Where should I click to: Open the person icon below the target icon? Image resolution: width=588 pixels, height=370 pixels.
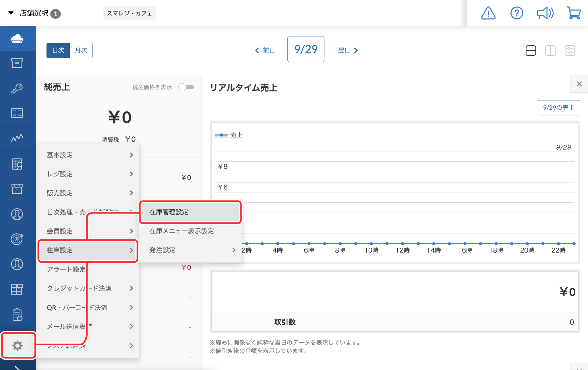tap(17, 264)
